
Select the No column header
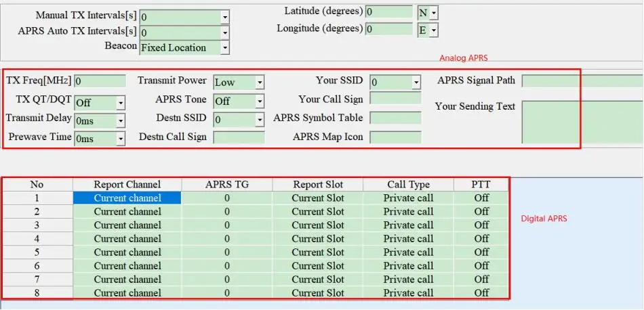tap(37, 185)
